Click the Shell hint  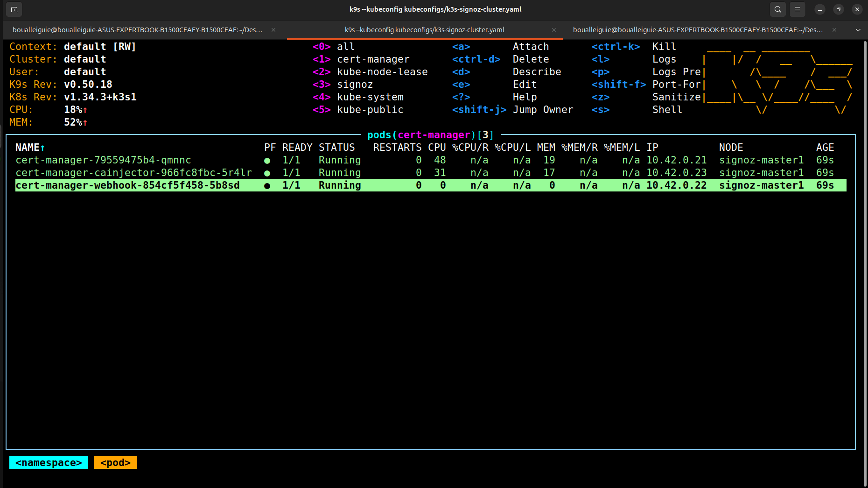(x=667, y=110)
